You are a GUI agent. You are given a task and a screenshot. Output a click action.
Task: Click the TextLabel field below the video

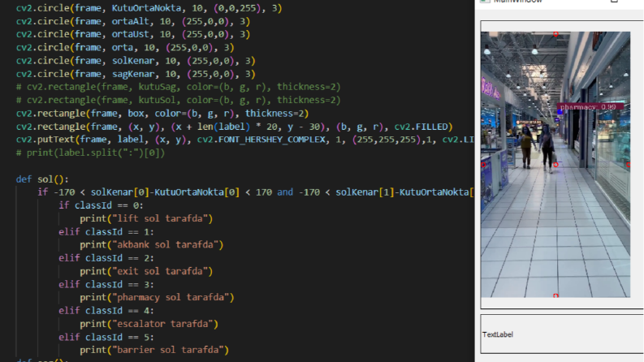[561, 334]
